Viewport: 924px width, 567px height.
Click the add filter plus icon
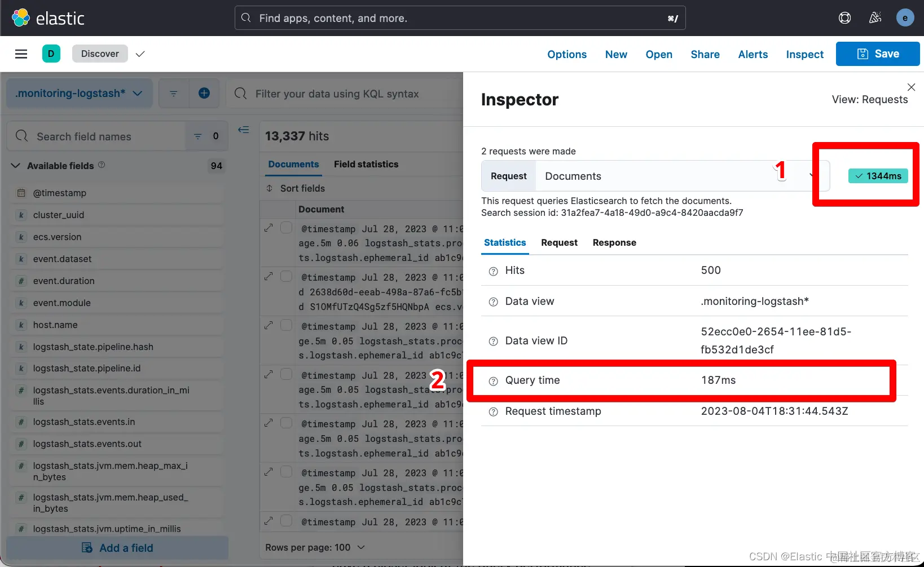point(204,94)
